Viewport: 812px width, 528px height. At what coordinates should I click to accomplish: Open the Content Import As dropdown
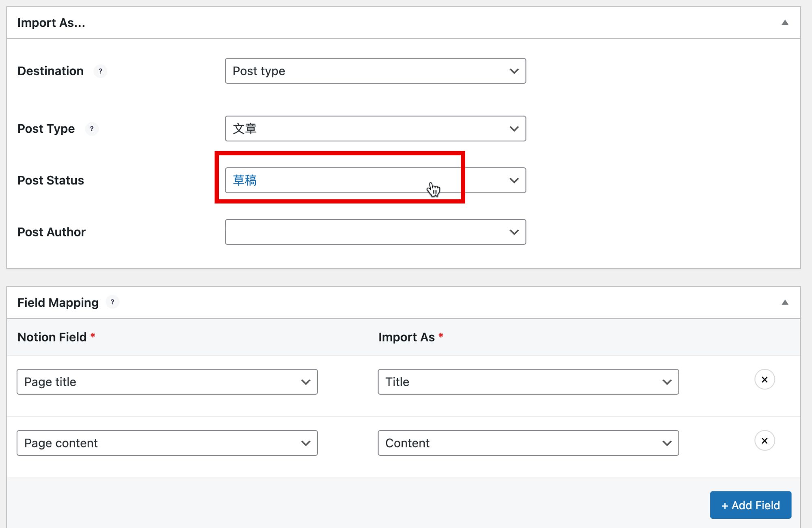(528, 443)
